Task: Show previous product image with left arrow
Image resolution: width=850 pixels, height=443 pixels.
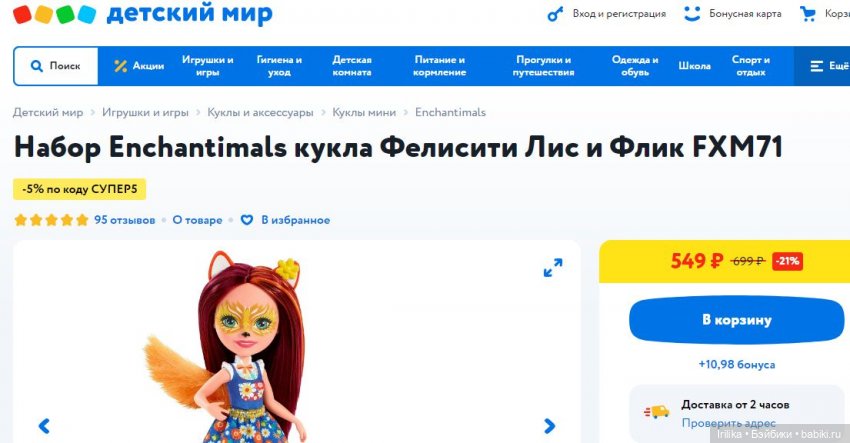Action: click(x=44, y=426)
